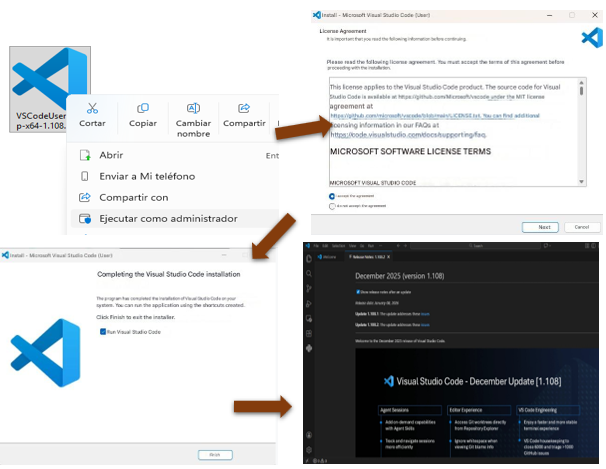Click the Editor Experience box in banner
The width and height of the screenshot is (606, 469).
click(479, 410)
